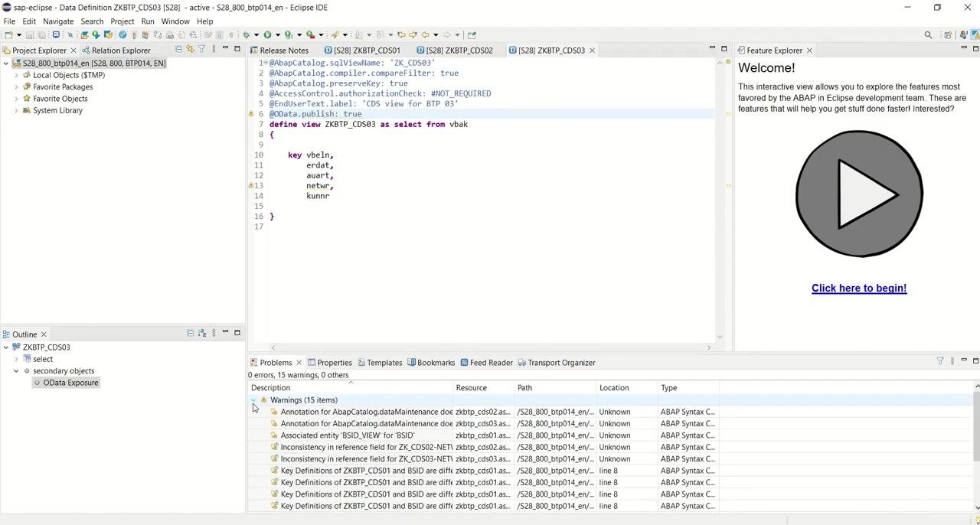This screenshot has height=525, width=980.
Task: Open the Project menu
Action: pos(122,21)
